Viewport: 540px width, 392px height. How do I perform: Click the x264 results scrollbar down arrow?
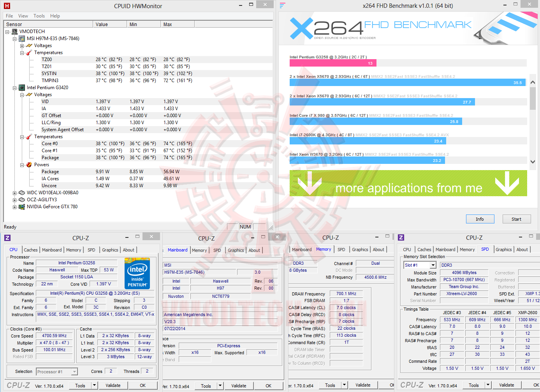pos(533,162)
